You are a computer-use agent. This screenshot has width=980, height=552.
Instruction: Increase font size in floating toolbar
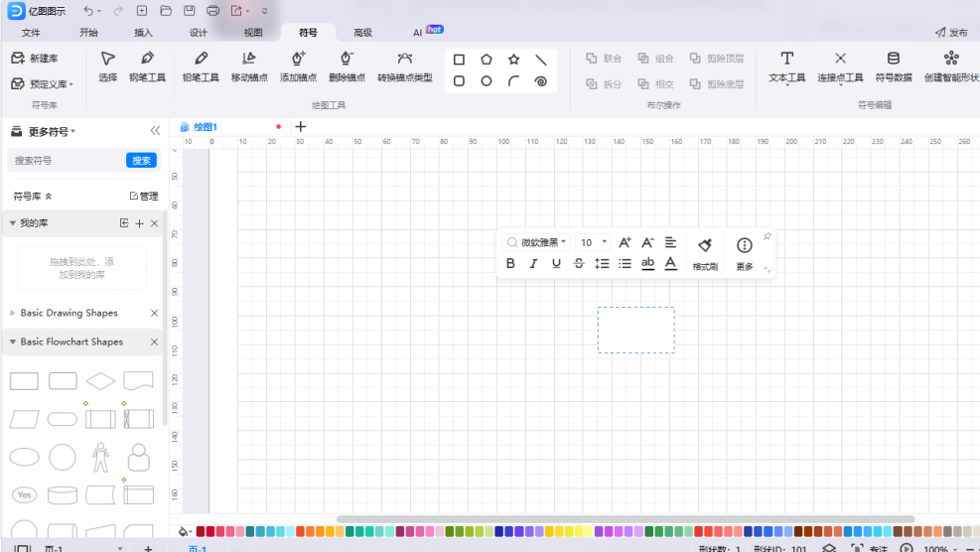pos(625,242)
